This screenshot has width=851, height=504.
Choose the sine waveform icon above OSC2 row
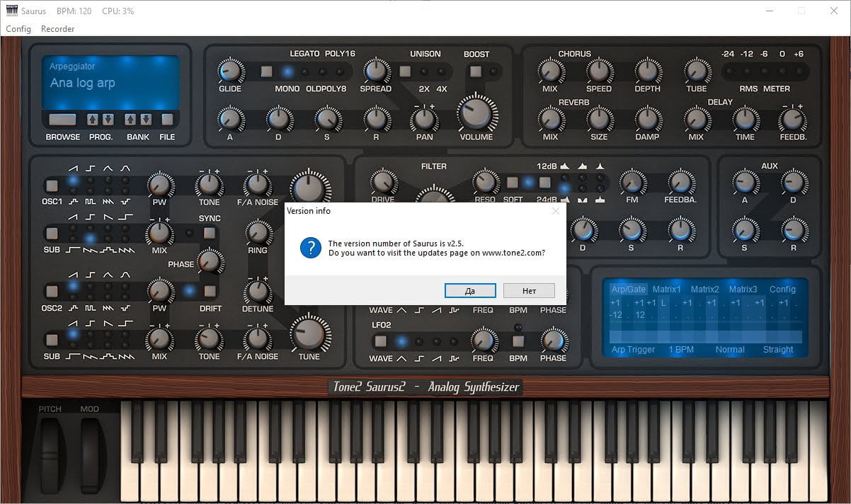tap(125, 275)
